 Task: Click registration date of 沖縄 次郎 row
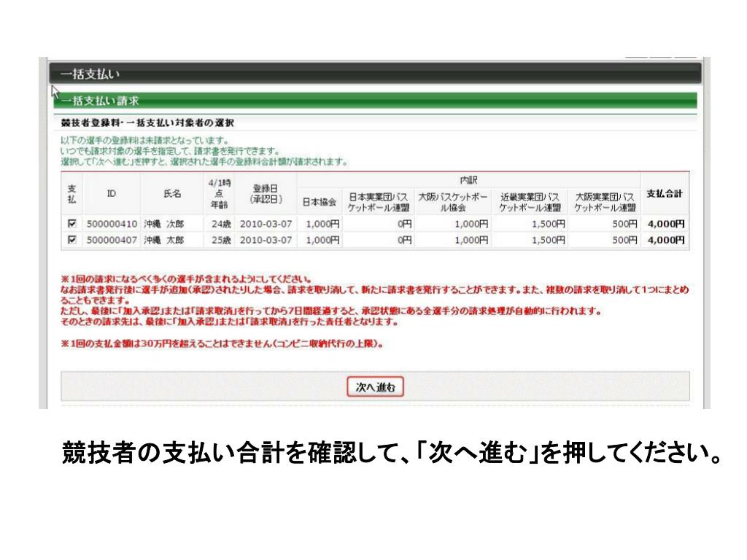pos(266,224)
